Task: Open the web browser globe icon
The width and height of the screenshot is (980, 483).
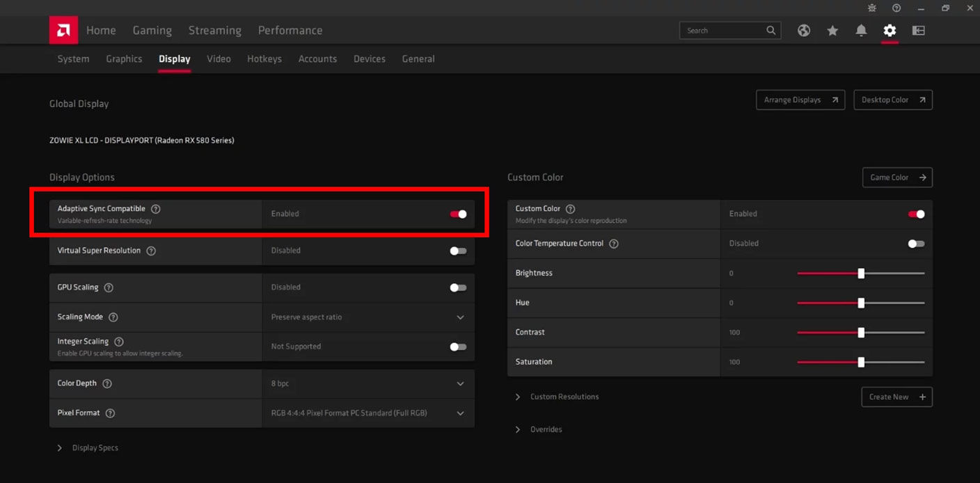Action: 804,31
